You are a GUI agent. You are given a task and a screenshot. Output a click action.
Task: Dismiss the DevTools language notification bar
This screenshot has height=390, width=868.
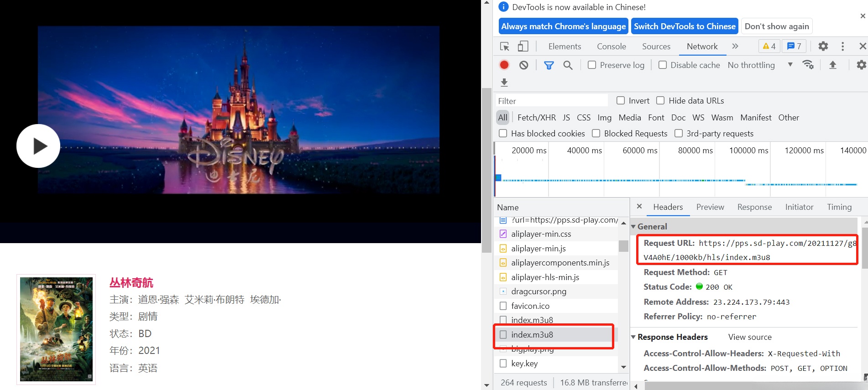click(x=863, y=16)
